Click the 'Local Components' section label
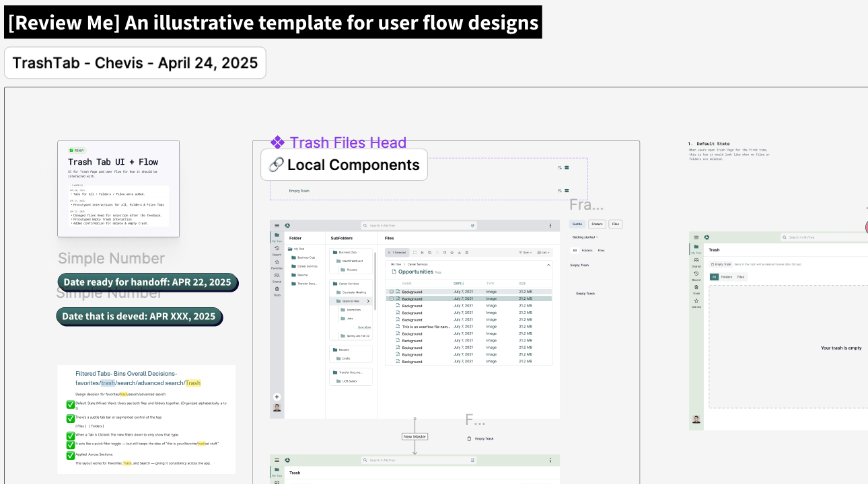Viewport: 868px width, 484px height. point(344,165)
